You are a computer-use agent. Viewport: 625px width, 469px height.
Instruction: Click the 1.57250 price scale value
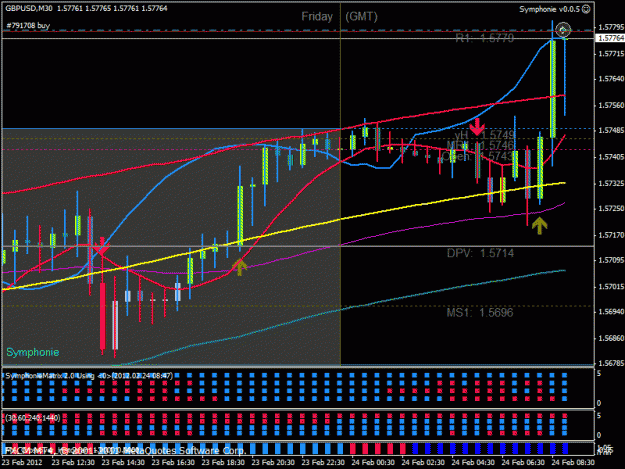pos(611,209)
